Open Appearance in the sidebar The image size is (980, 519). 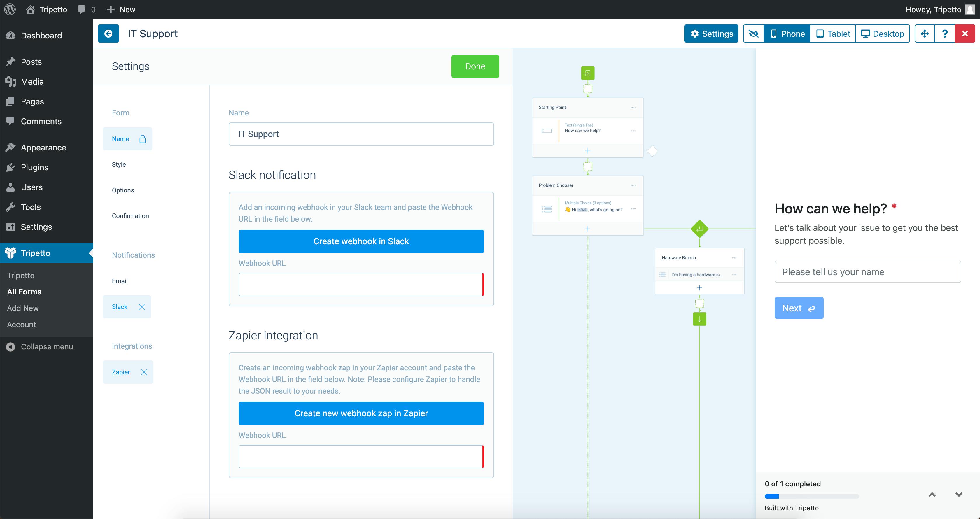pos(46,147)
